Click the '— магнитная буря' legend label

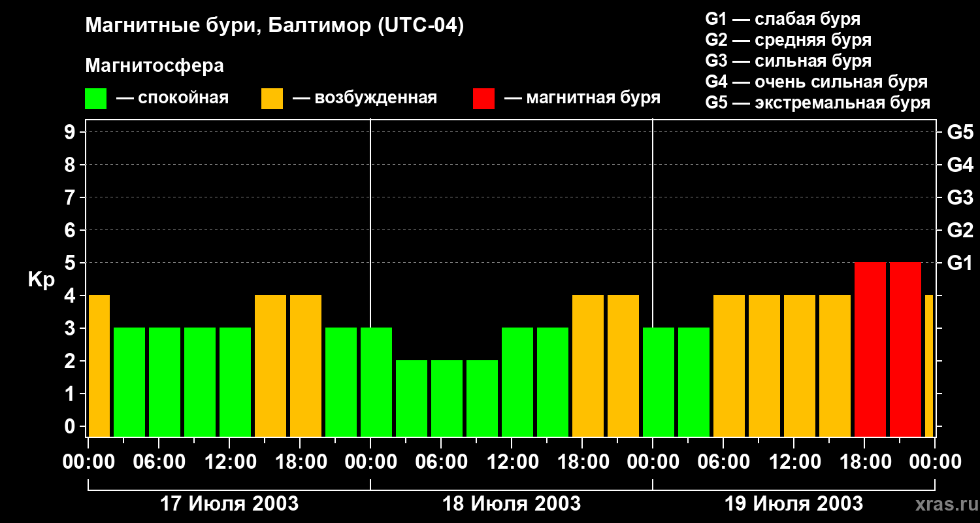click(583, 98)
